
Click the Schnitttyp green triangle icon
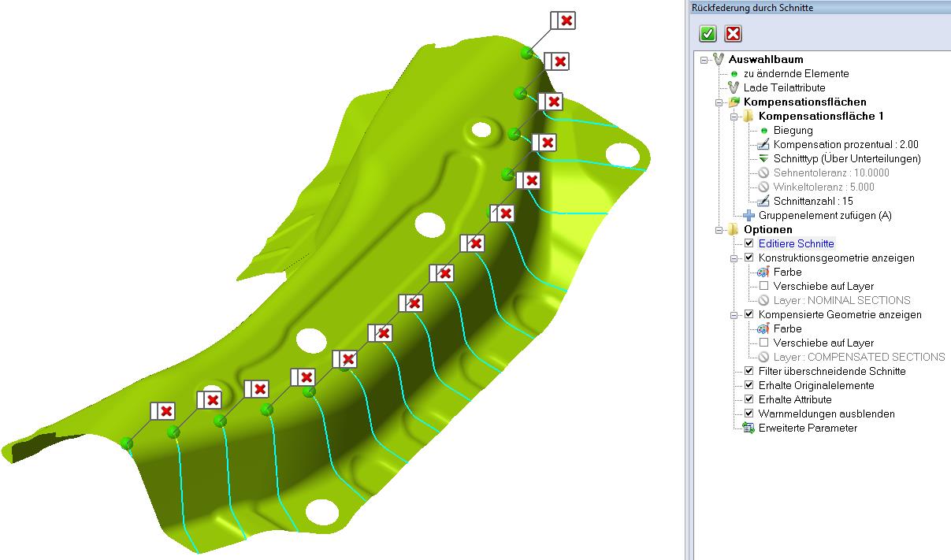pyautogui.click(x=763, y=158)
